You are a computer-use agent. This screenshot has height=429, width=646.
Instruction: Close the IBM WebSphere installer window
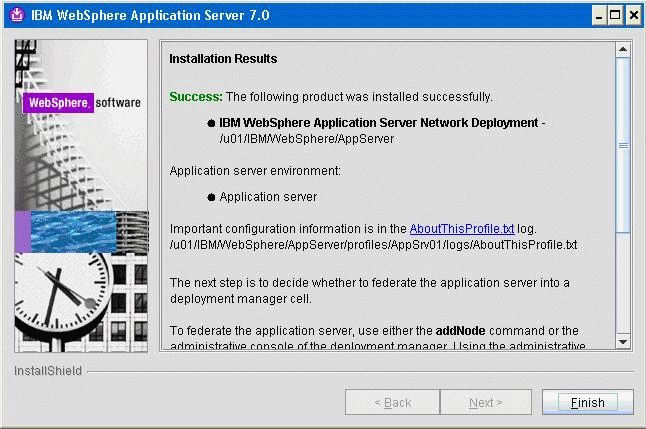[x=632, y=16]
